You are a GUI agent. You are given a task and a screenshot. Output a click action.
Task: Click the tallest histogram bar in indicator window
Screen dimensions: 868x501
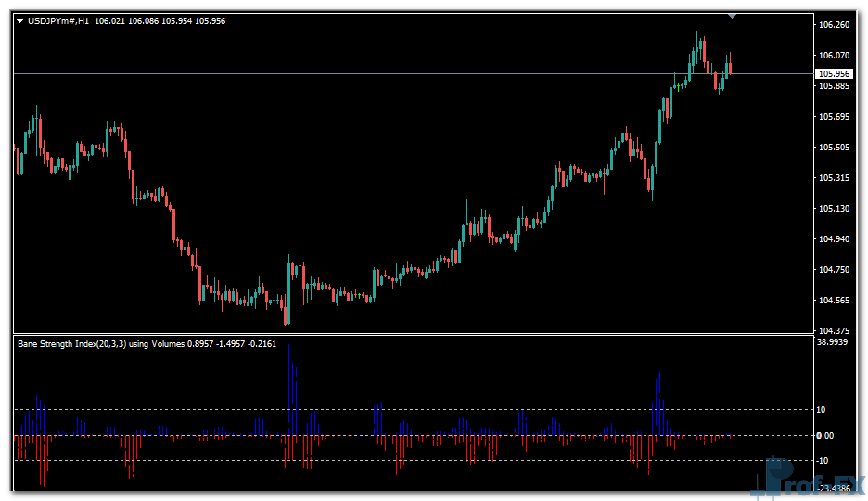(289, 390)
